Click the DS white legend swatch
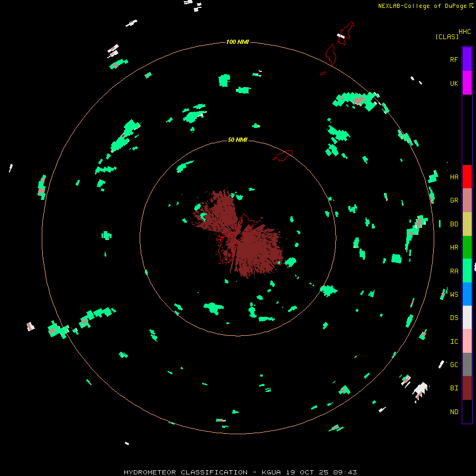Image resolution: width=476 pixels, height=476 pixels. (467, 317)
